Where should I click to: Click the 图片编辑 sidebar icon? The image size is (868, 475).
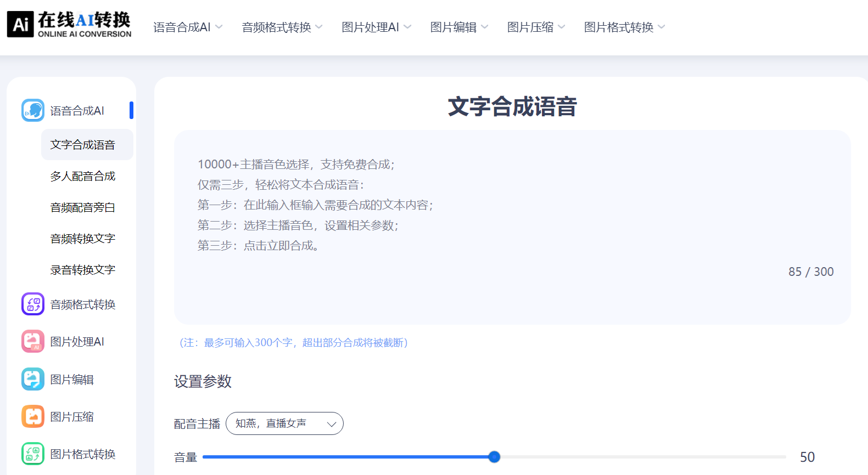coord(33,379)
